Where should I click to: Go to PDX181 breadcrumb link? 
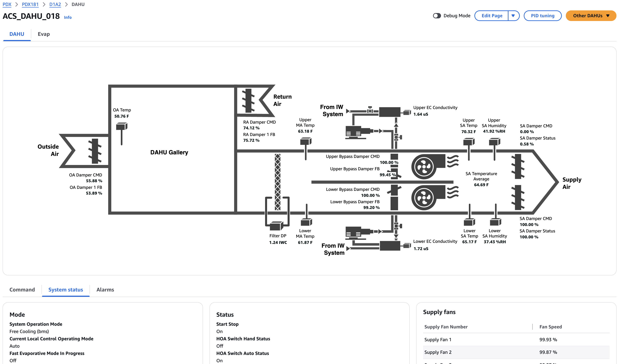pyautogui.click(x=30, y=4)
